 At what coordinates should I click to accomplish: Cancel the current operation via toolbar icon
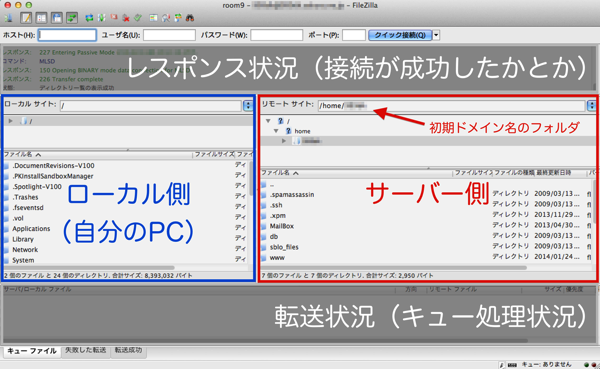point(114,18)
